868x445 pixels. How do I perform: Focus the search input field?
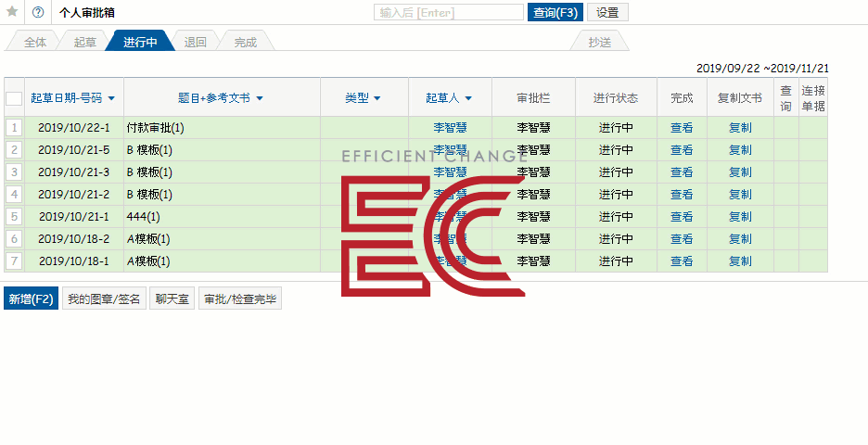point(449,12)
